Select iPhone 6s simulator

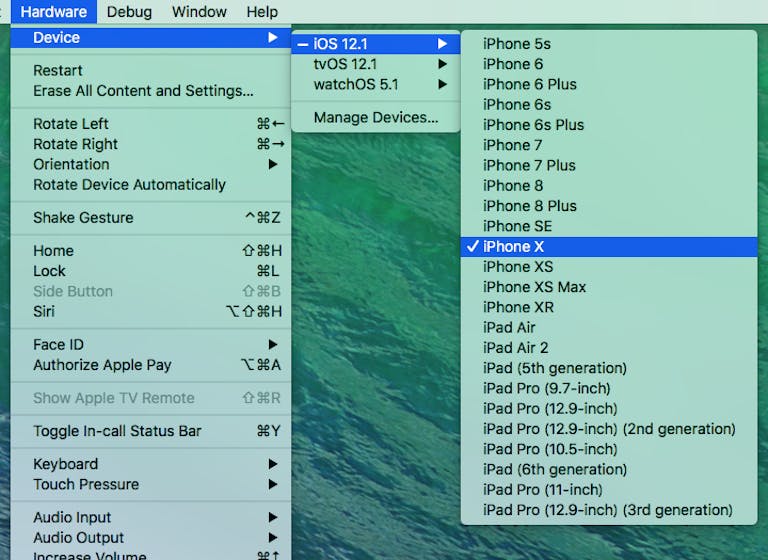609,105
